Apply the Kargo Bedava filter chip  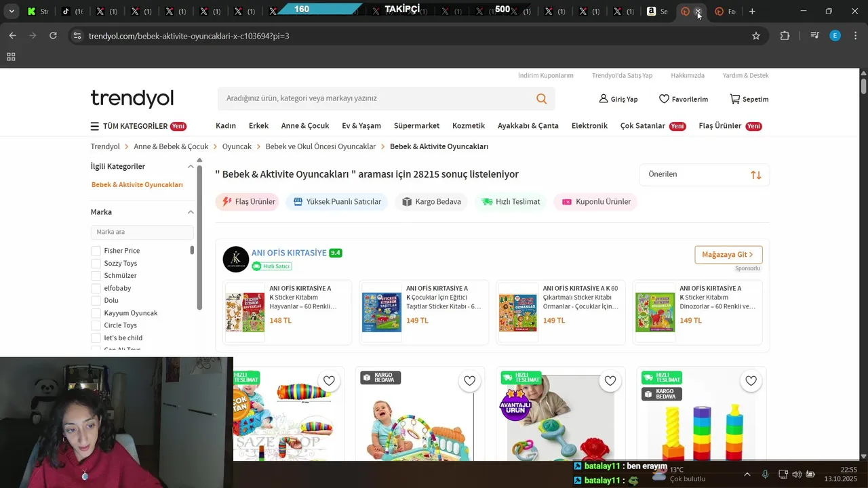click(431, 202)
